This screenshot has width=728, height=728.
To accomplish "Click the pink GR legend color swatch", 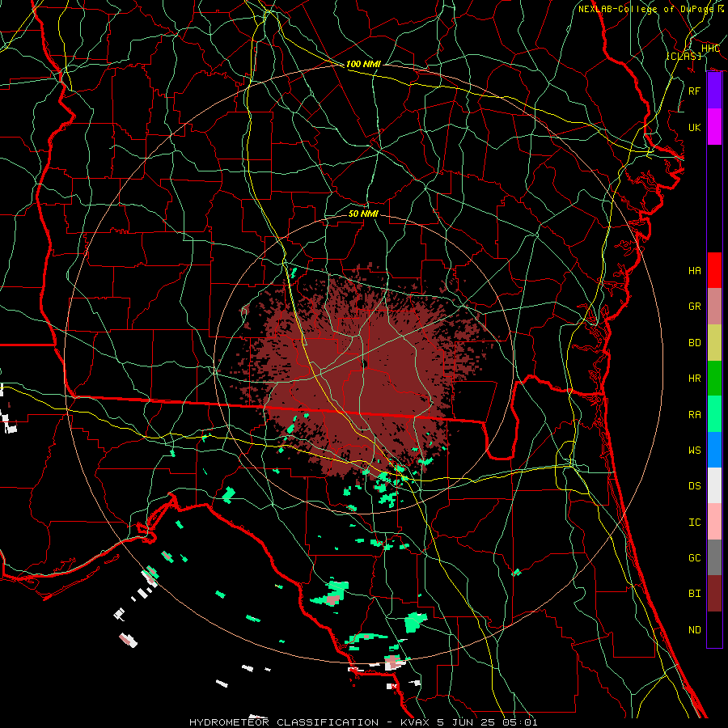I will pyautogui.click(x=714, y=307).
